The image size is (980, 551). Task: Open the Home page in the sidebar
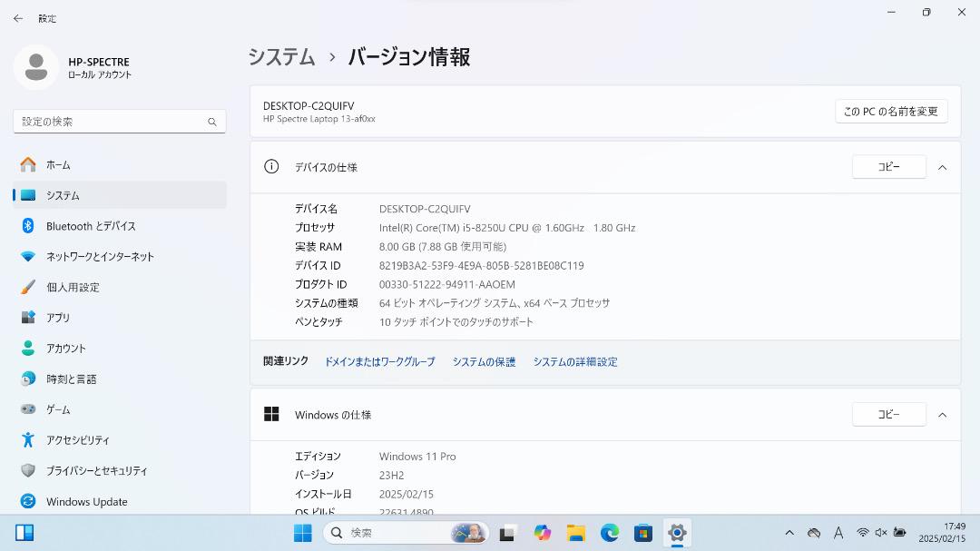(x=120, y=164)
